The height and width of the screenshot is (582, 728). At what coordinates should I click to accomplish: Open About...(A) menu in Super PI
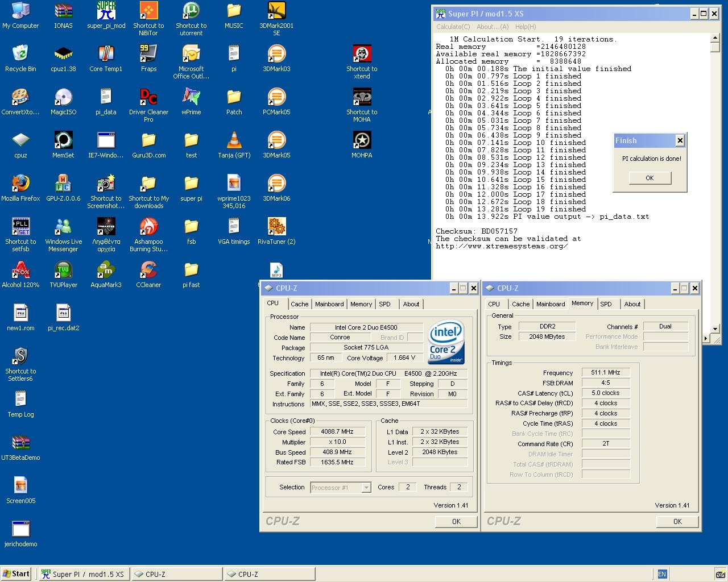(493, 27)
